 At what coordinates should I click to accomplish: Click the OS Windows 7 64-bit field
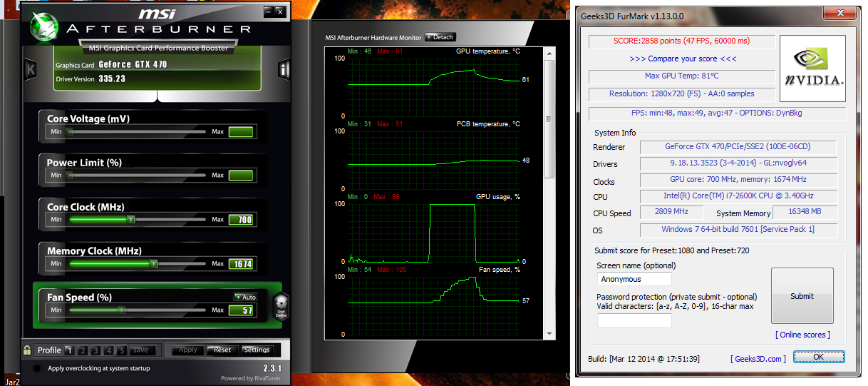[x=738, y=229]
